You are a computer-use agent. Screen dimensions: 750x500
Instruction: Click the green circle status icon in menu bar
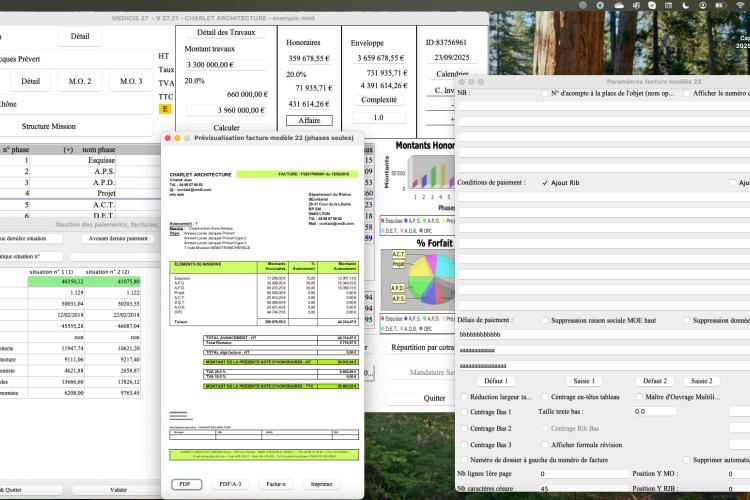pos(600,5)
